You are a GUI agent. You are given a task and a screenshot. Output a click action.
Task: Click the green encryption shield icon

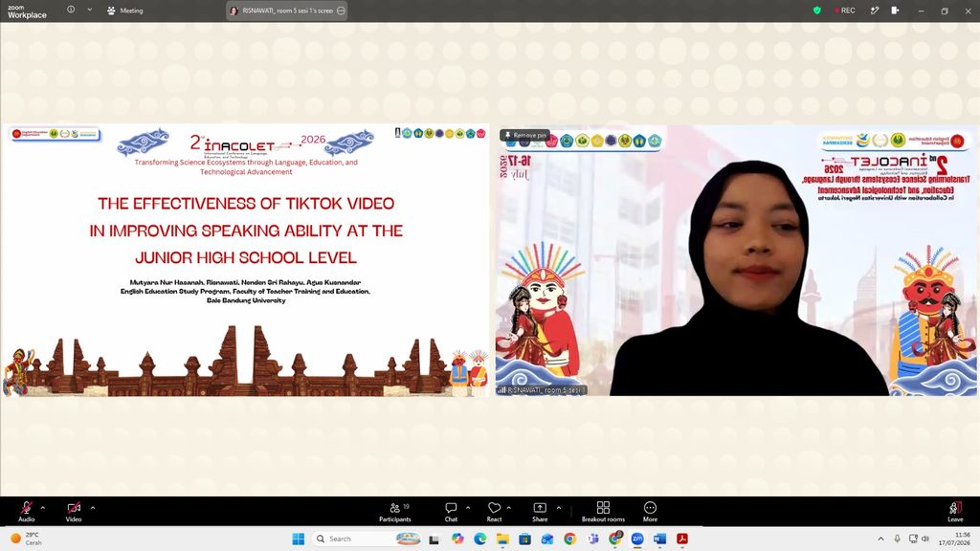(817, 11)
